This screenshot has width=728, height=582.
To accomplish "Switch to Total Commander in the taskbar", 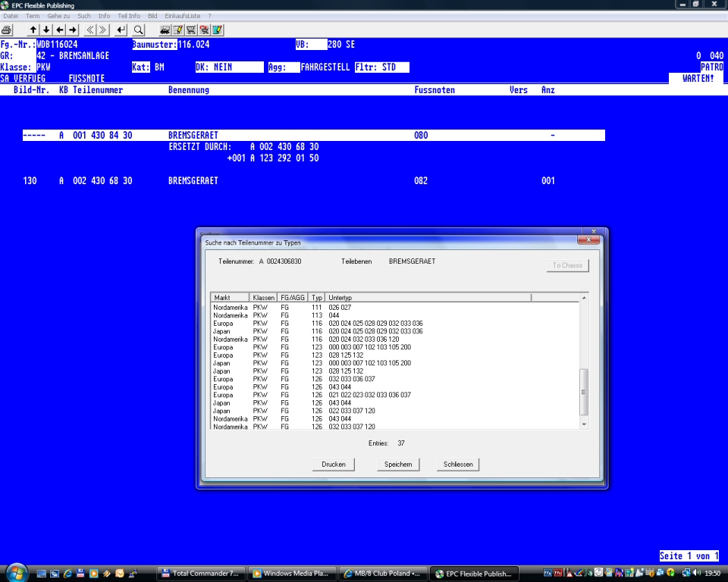I will [202, 574].
